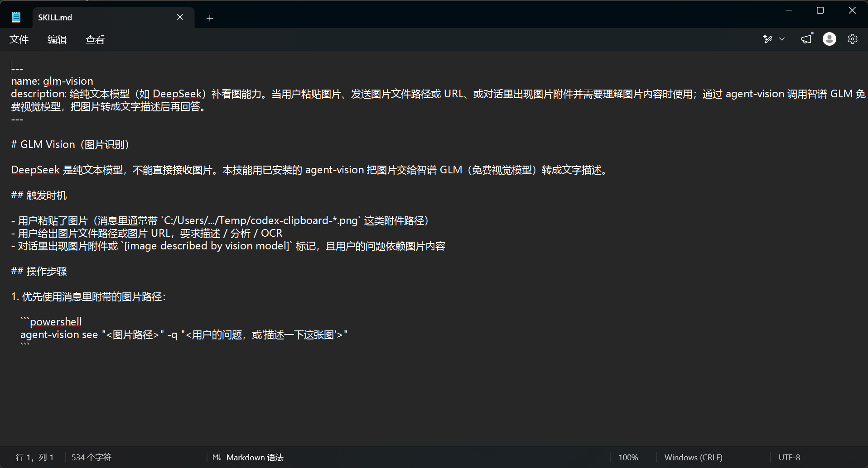Click the 'description:' line in front matter
868x468 pixels.
(438, 100)
